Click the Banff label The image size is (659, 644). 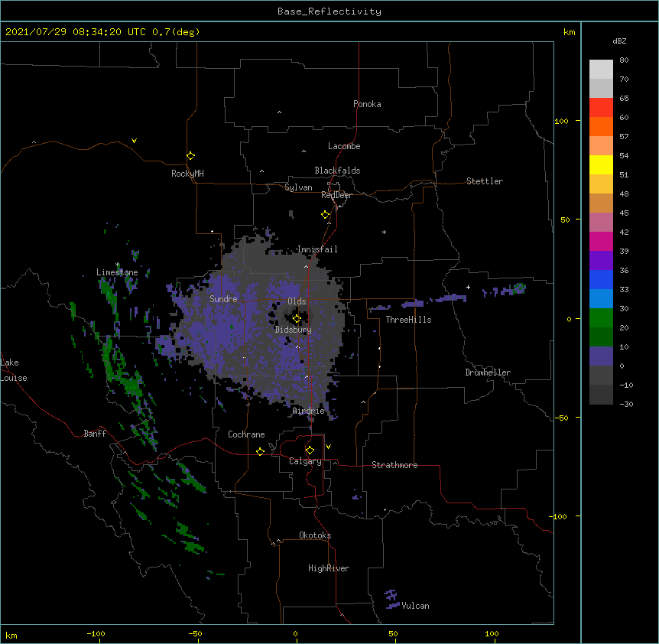95,434
